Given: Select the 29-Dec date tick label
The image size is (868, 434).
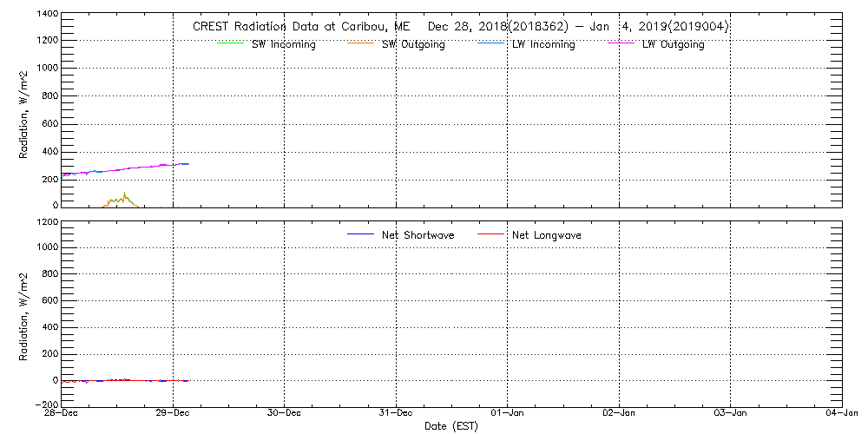Looking at the screenshot, I should 174,413.
